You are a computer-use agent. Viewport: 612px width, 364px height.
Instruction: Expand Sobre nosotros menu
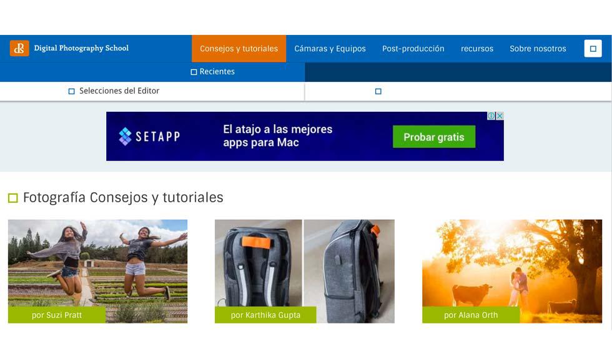pos(538,49)
